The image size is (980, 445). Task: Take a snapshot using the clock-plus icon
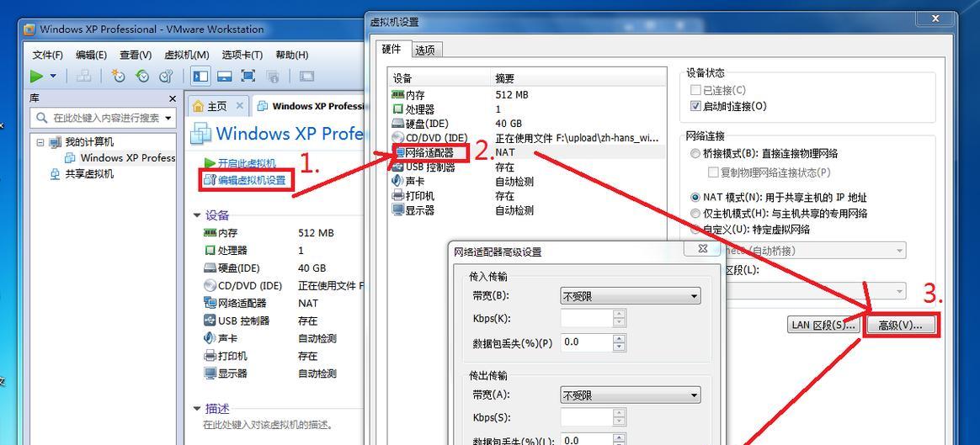[x=118, y=77]
